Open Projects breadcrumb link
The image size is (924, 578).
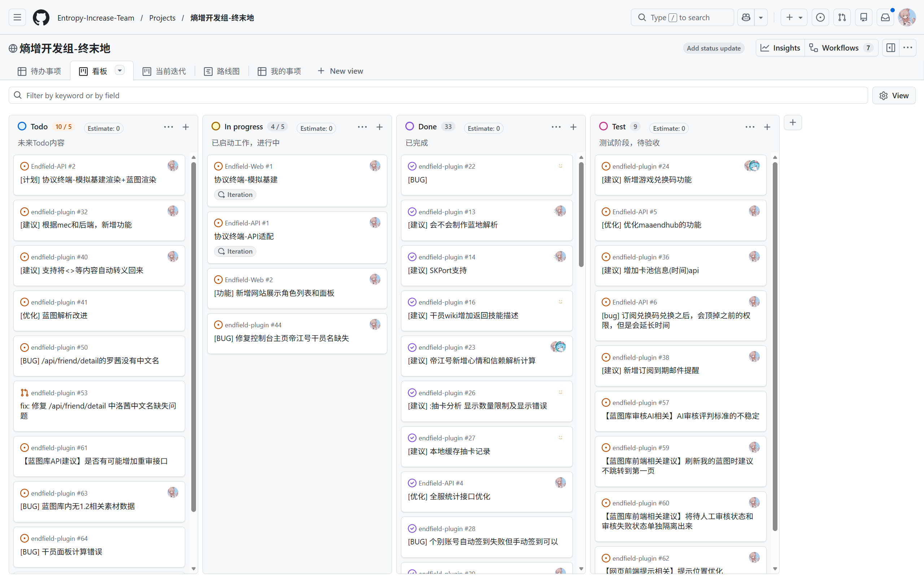pos(162,18)
